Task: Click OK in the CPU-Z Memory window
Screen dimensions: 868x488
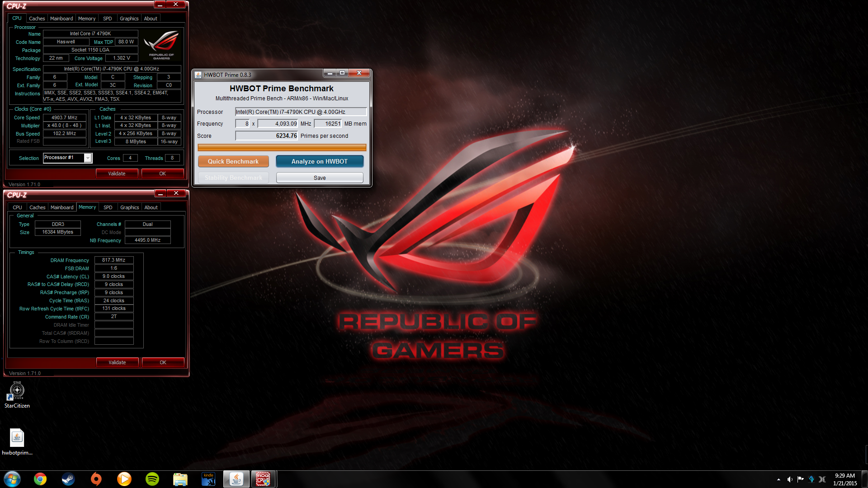Action: click(163, 362)
